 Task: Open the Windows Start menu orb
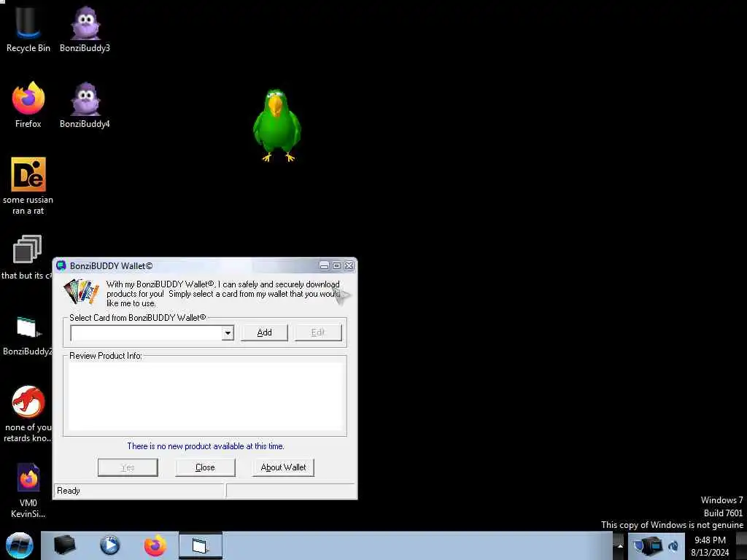click(19, 545)
